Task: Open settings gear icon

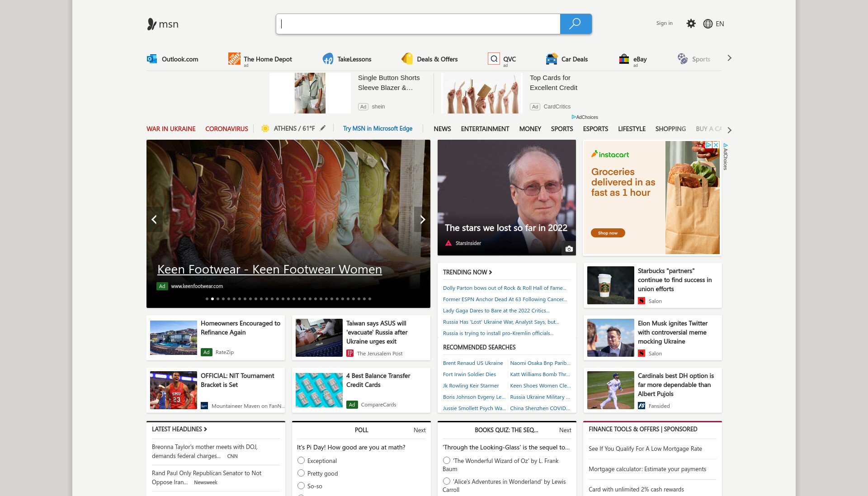Action: [x=691, y=24]
